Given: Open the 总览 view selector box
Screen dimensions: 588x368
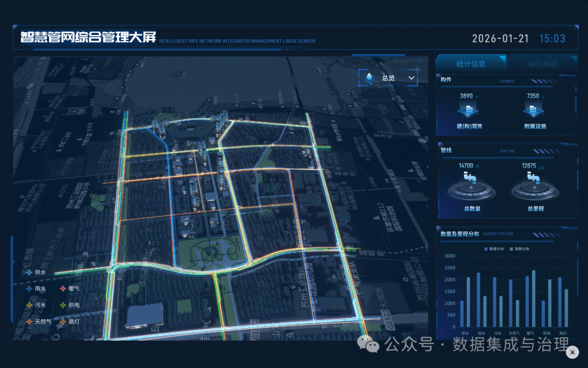Looking at the screenshot, I should point(388,78).
